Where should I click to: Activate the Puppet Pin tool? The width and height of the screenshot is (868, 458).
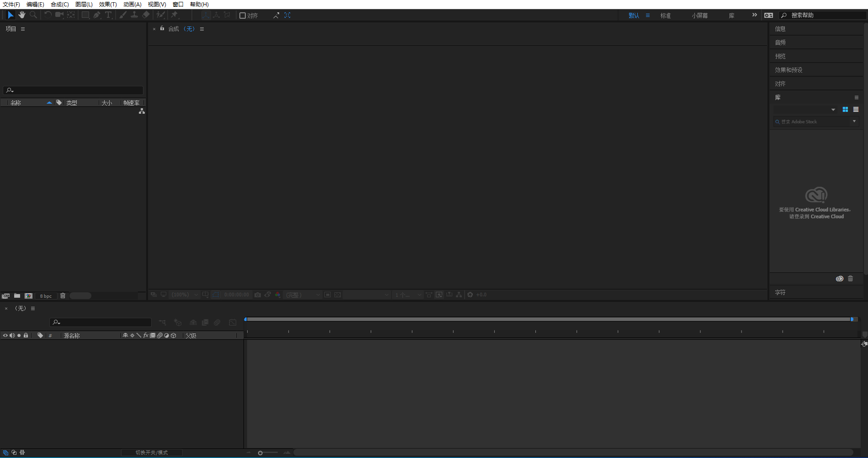174,15
